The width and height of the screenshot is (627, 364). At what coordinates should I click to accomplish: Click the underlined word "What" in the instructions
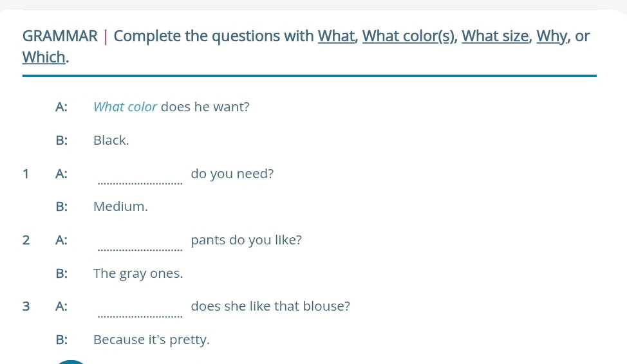click(x=337, y=36)
